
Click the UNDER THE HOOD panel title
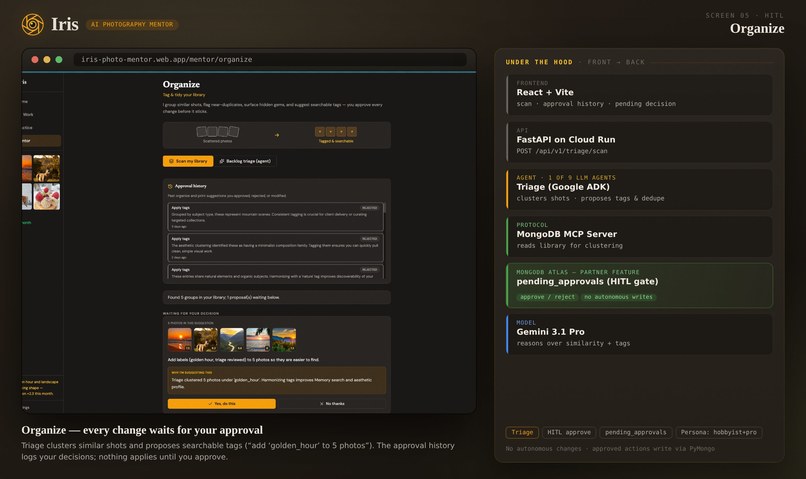pos(539,62)
